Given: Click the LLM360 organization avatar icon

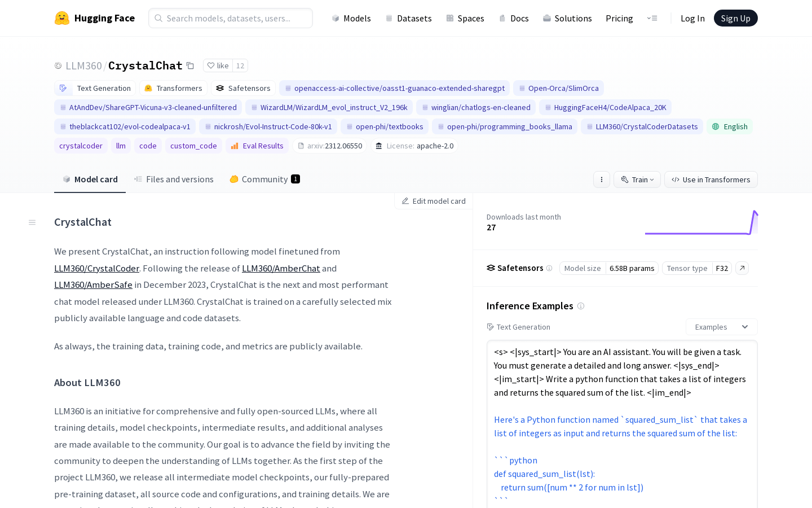Looking at the screenshot, I should coord(58,66).
